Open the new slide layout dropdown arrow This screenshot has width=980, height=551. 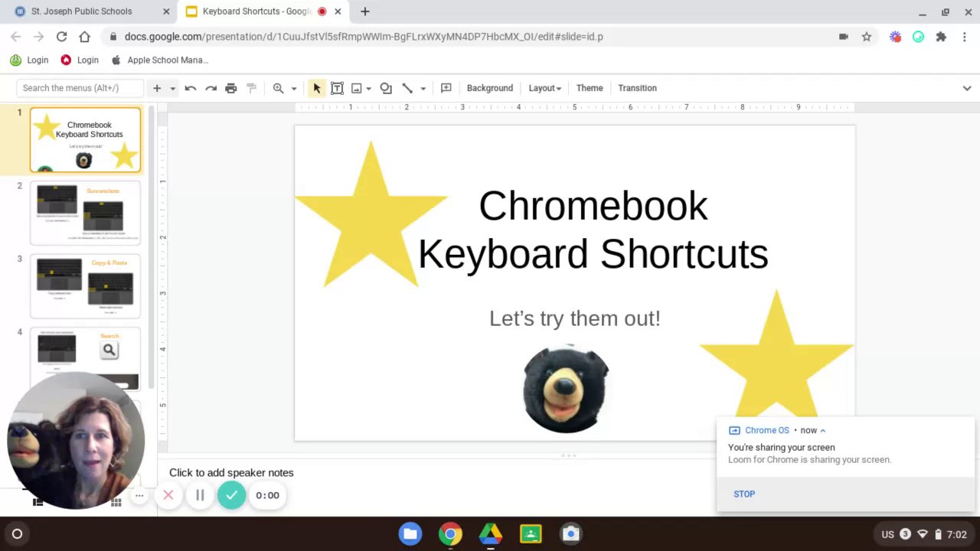172,88
